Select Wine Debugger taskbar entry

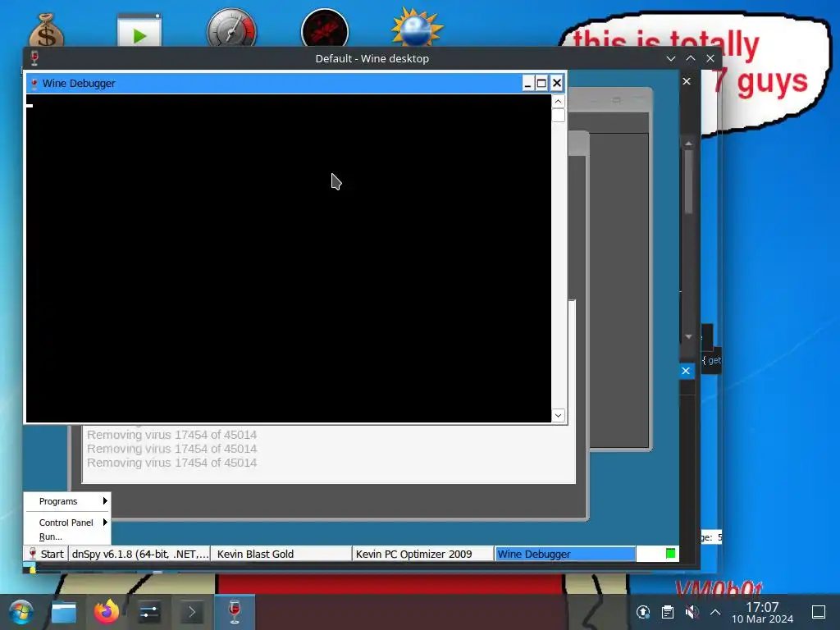coord(565,554)
